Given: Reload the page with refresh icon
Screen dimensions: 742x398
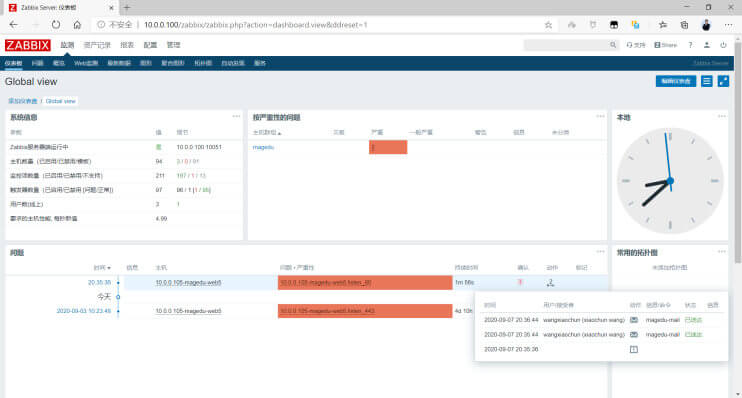Looking at the screenshot, I should [56, 25].
